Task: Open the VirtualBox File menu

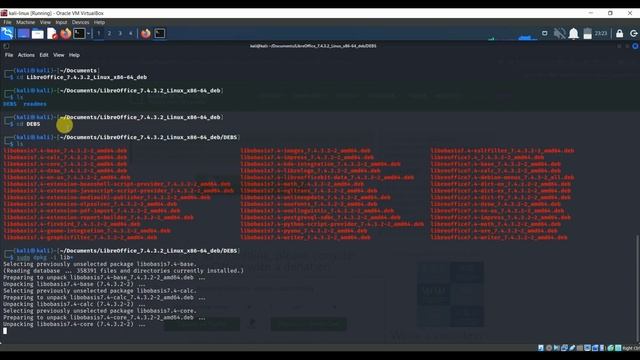Action: pyautogui.click(x=7, y=22)
